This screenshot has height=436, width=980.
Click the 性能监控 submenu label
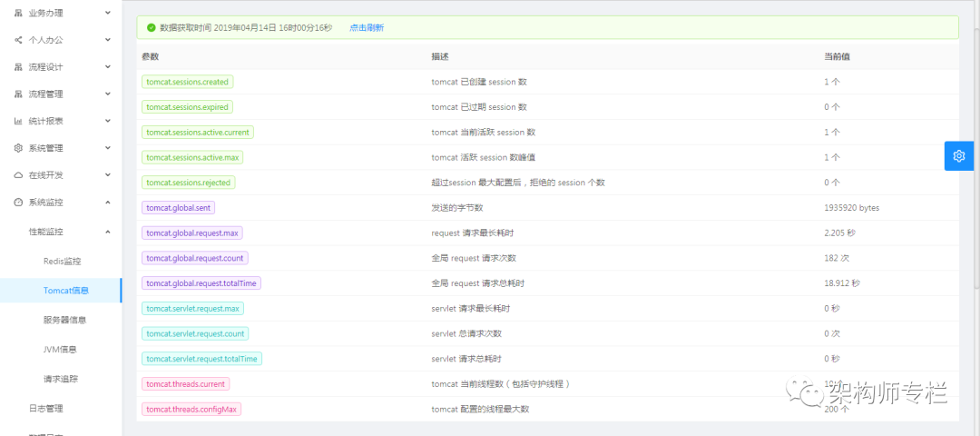tap(45, 232)
